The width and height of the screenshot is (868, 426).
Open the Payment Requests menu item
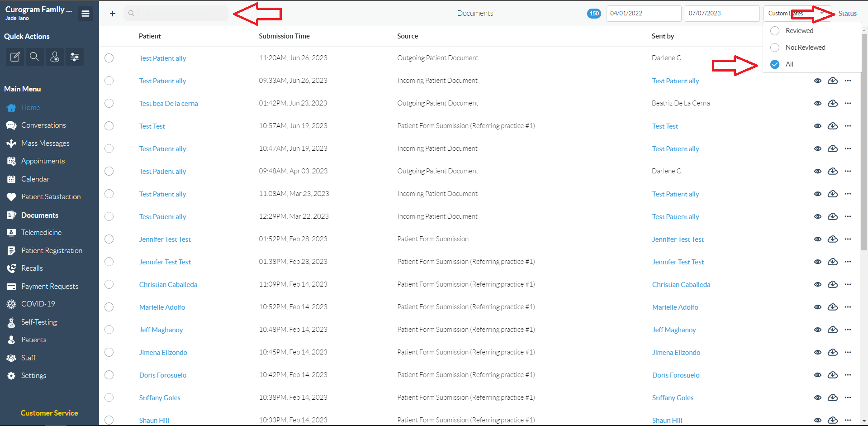[x=50, y=286]
